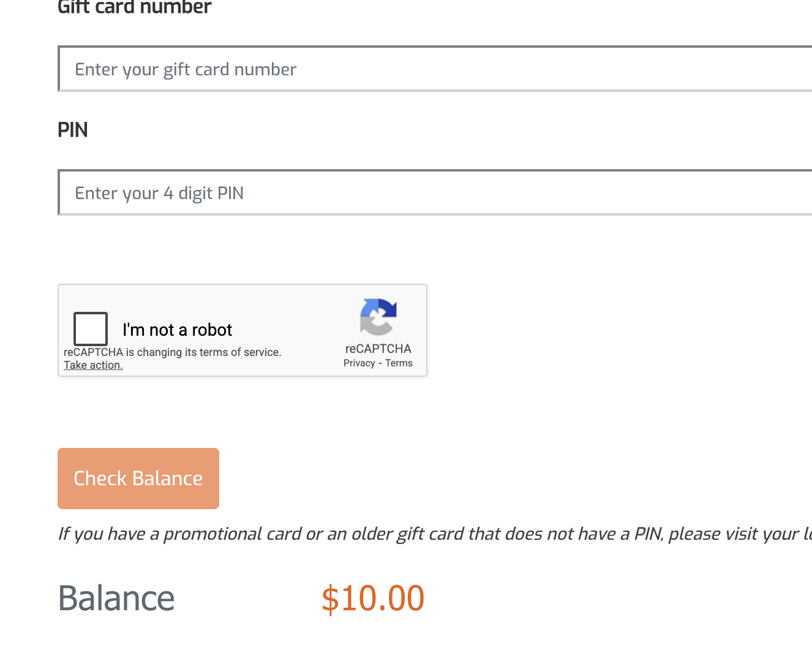
Task: Click the "reCAPTCHA is changing its terms" notice
Action: pyautogui.click(x=172, y=352)
